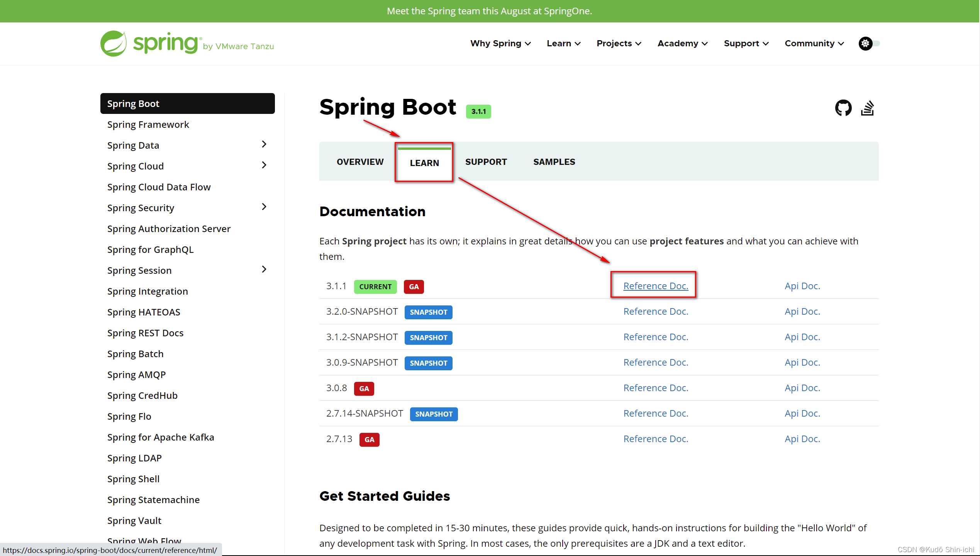
Task: Open Reference Doc. for version 3.1.1
Action: point(656,286)
